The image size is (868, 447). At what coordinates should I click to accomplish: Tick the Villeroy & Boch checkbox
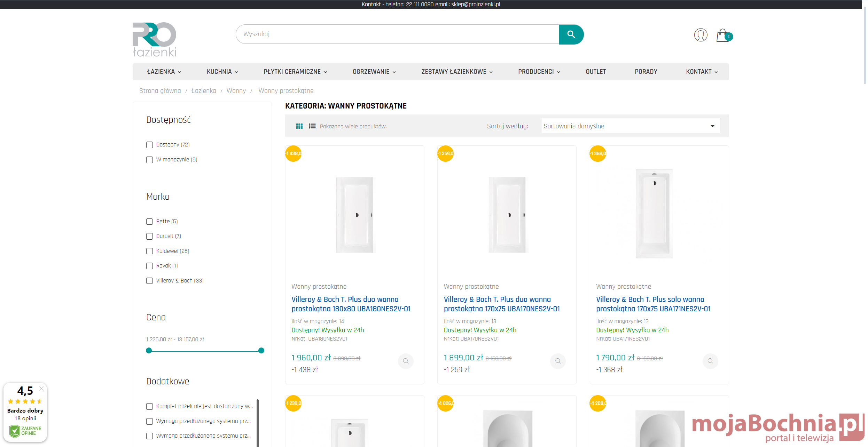[x=150, y=281]
